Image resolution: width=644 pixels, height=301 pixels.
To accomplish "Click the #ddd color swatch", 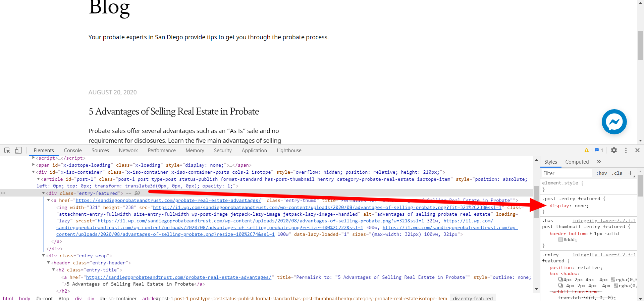I will coord(560,240).
